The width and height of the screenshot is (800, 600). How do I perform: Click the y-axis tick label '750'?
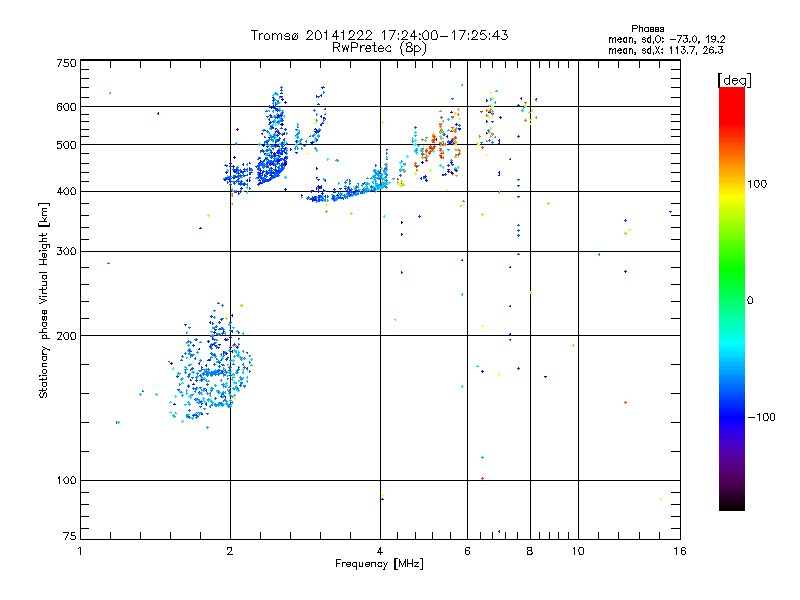click(66, 63)
